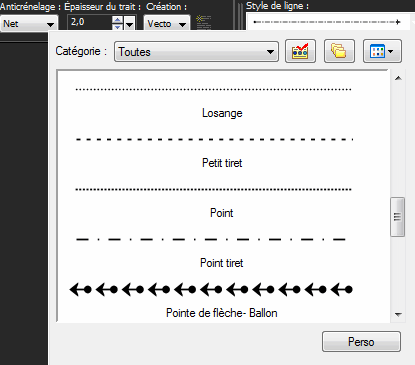Open the Création Vecto dropdown
Screen dimensions: 415x365
(x=167, y=24)
